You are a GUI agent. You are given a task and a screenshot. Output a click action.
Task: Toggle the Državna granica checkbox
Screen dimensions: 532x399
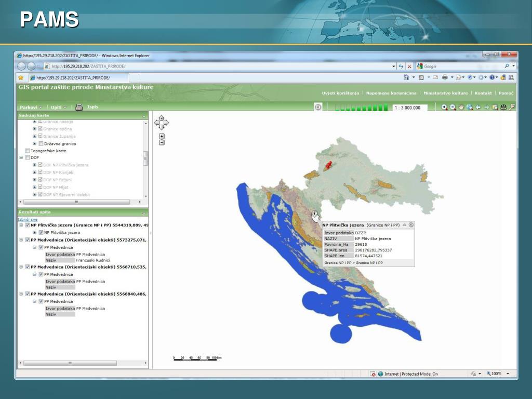[41, 143]
